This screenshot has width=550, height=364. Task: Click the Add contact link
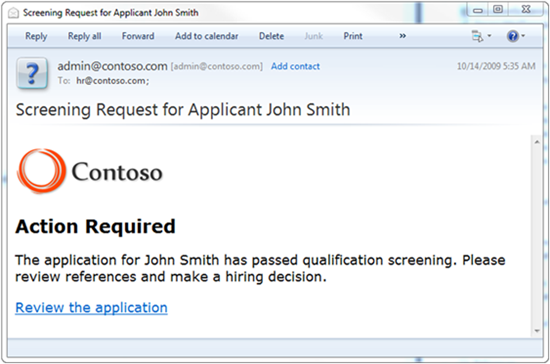(x=295, y=66)
